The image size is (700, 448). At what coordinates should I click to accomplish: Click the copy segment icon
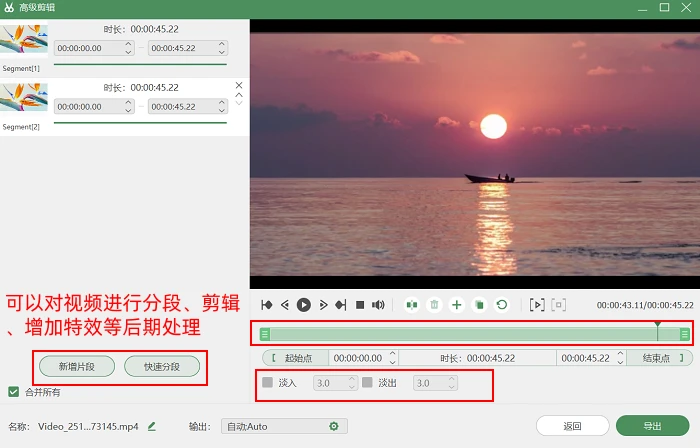479,305
